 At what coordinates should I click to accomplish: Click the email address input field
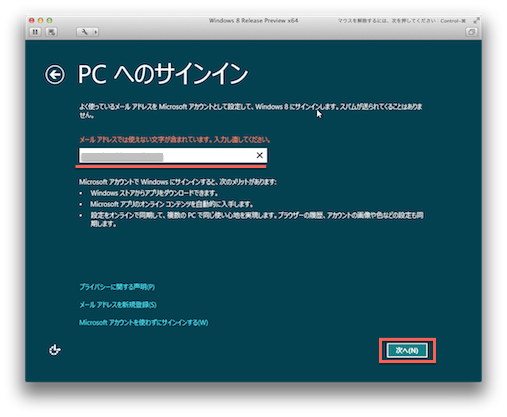click(173, 155)
